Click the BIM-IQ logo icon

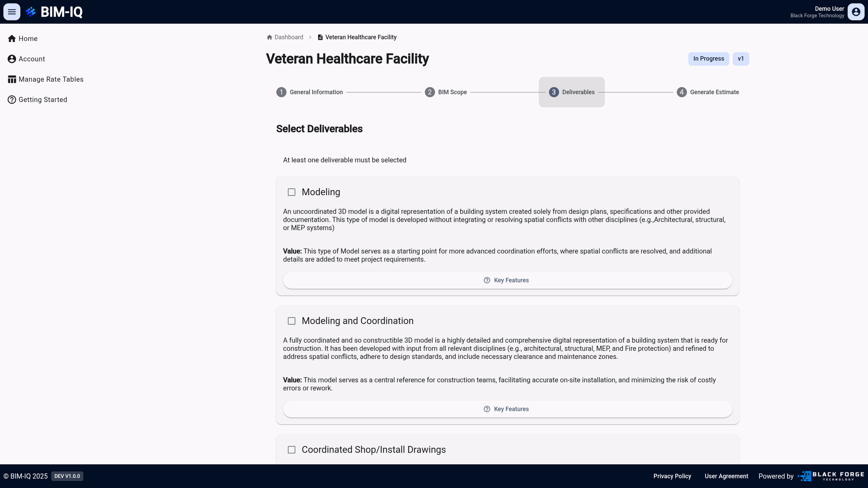[x=31, y=12]
